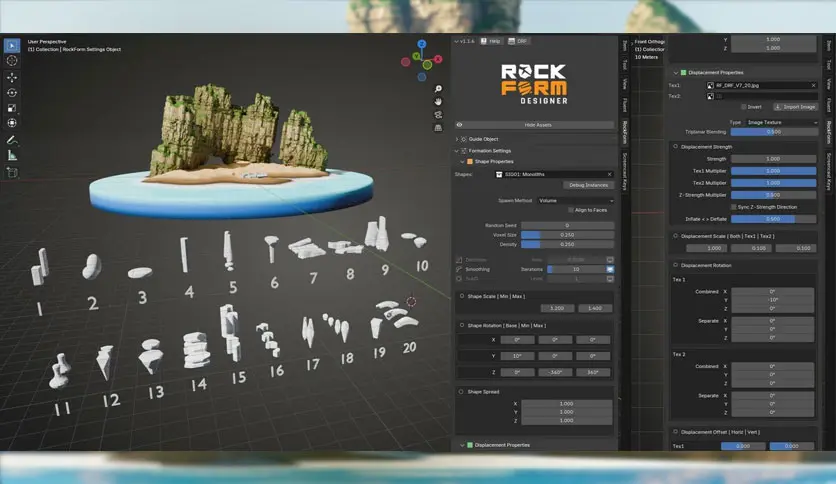
Task: Choose the Scale tool
Action: (x=12, y=108)
